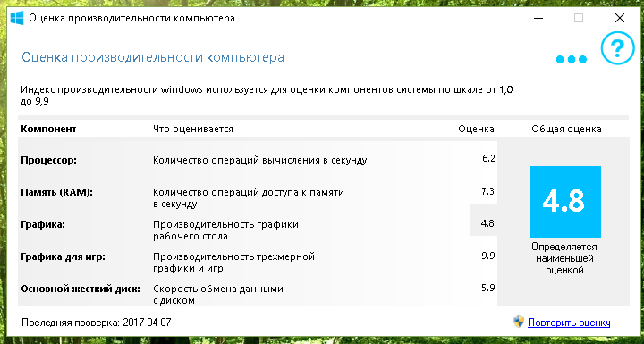The image size is (644, 344).
Task: Select the Процессор component row
Action: (x=258, y=160)
